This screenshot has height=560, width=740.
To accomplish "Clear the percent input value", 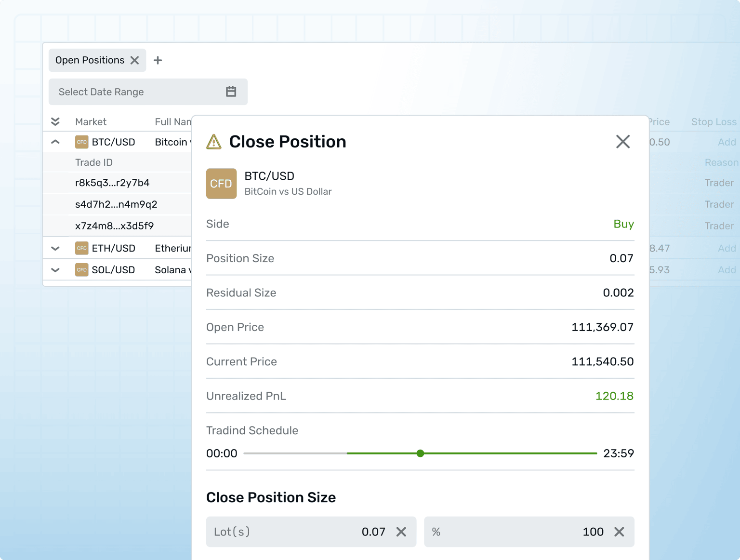I will click(x=620, y=532).
